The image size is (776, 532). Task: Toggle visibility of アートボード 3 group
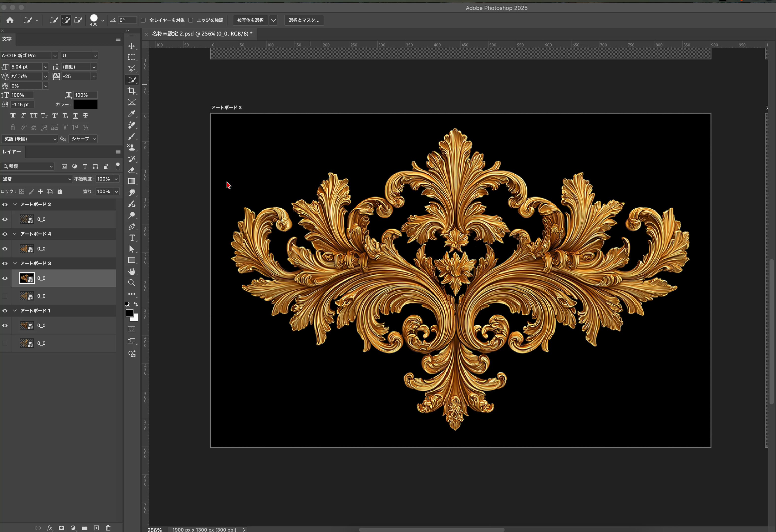pyautogui.click(x=5, y=263)
